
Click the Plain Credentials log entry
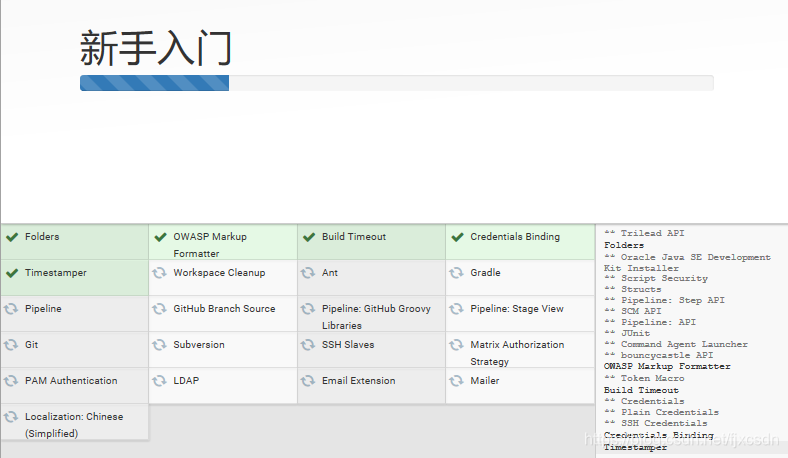(x=661, y=412)
